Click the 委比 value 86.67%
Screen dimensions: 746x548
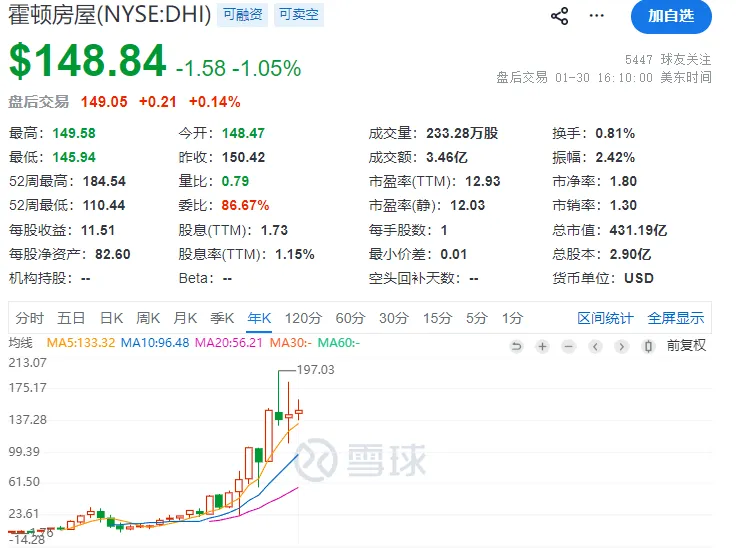coord(245,206)
